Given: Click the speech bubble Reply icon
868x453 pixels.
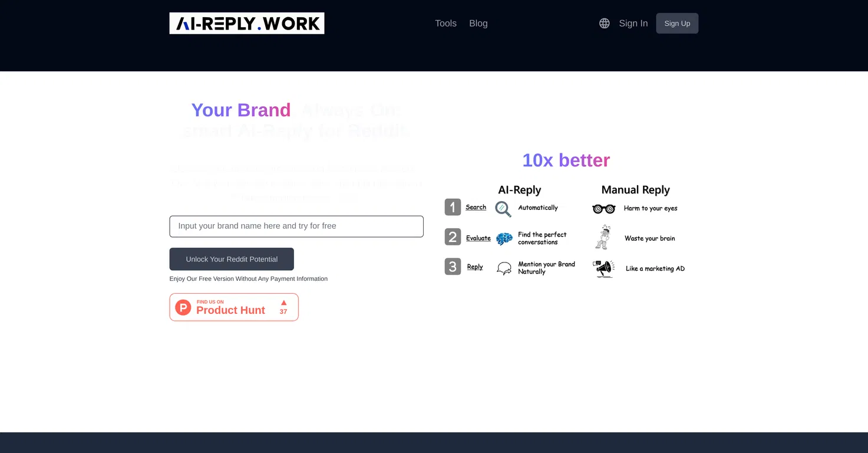Looking at the screenshot, I should [x=504, y=268].
